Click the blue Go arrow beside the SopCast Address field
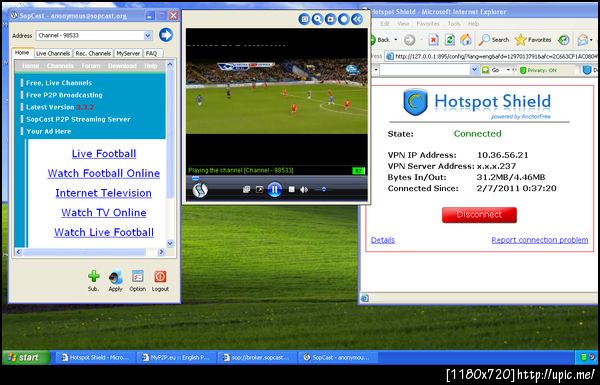The width and height of the screenshot is (600, 385). pyautogui.click(x=166, y=35)
